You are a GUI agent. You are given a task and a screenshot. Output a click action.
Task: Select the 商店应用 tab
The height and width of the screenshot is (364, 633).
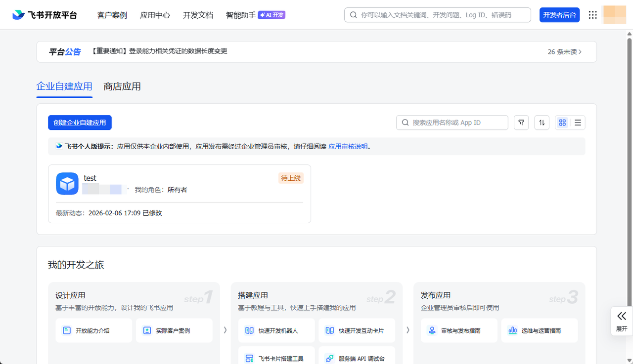[122, 86]
